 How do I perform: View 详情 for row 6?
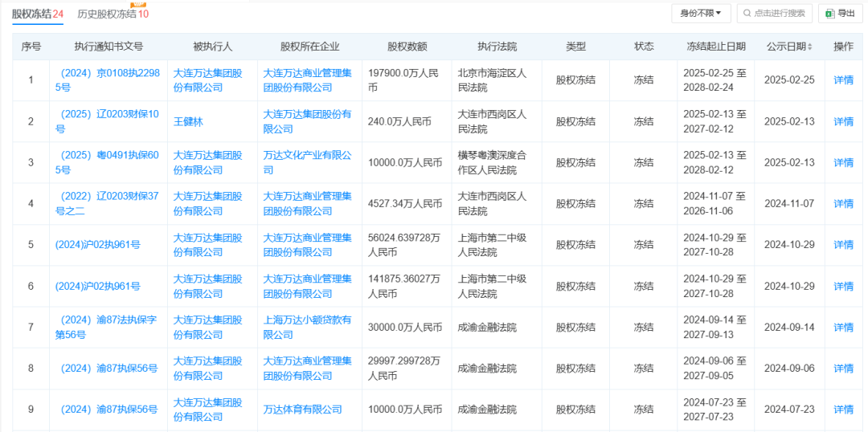click(843, 286)
